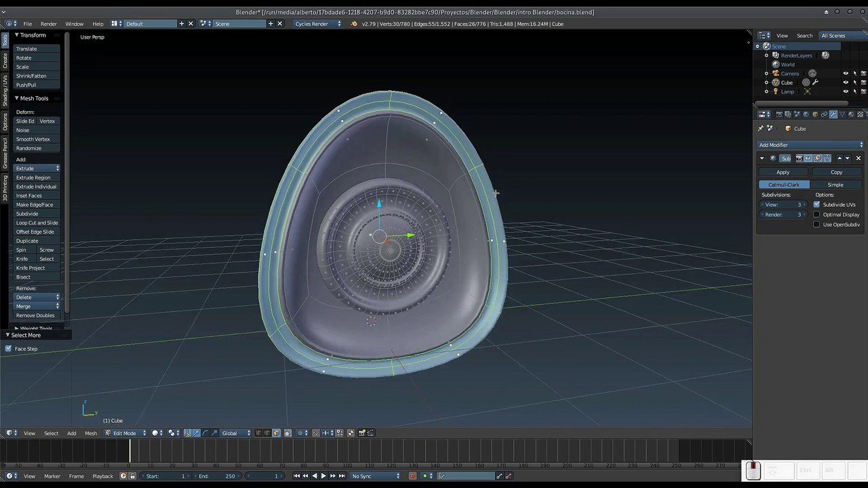This screenshot has width=868, height=488.
Task: Open the Render Layers properties tab
Action: click(x=788, y=114)
